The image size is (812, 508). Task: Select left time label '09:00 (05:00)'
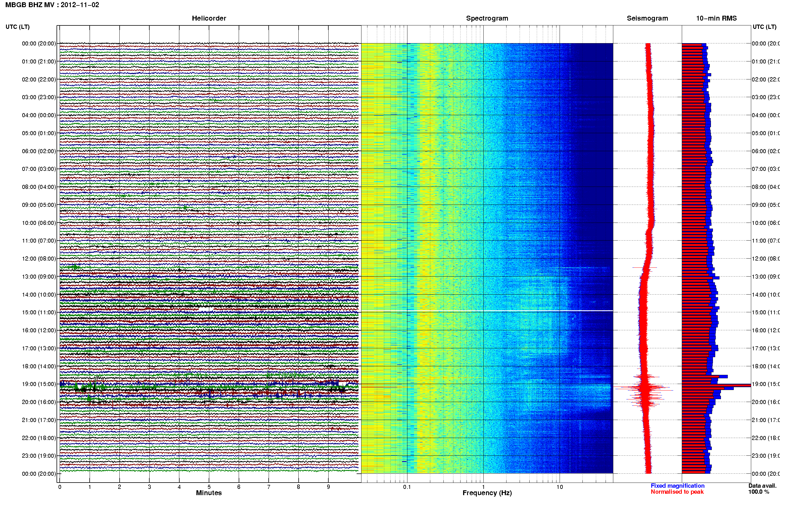[x=39, y=205]
